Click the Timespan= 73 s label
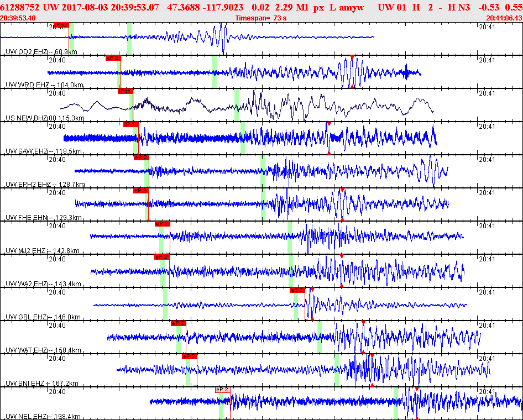This screenshot has width=523, height=420. coord(261,18)
